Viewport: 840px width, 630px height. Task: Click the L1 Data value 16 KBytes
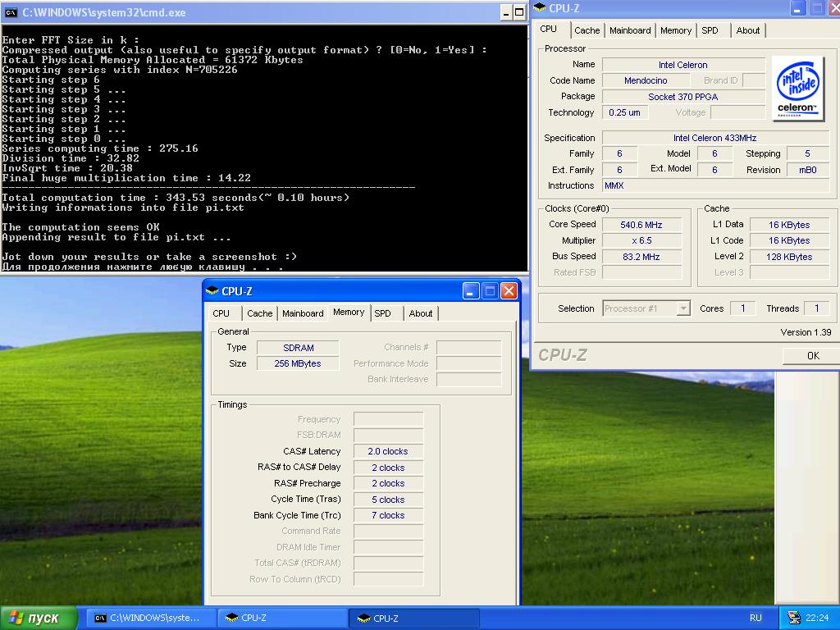tap(789, 225)
